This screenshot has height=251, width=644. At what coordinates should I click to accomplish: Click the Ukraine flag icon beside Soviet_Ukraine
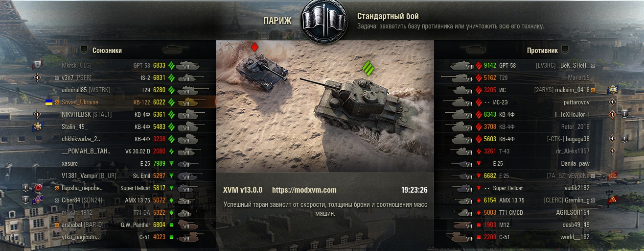[49, 102]
